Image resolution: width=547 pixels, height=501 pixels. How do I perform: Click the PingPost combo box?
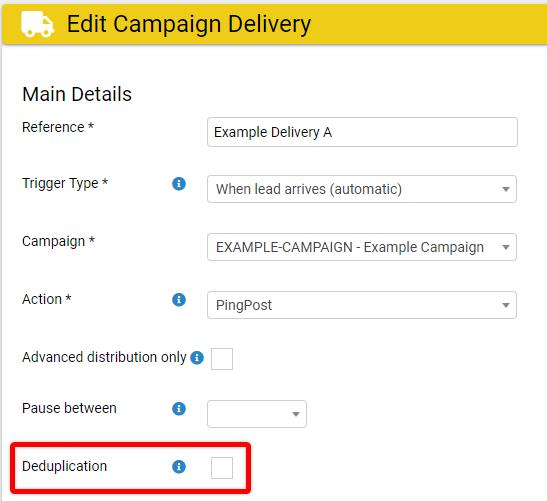tap(362, 305)
